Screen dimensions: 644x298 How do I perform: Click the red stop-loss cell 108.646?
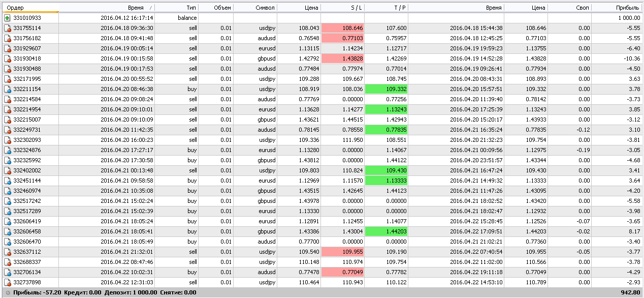(342, 28)
